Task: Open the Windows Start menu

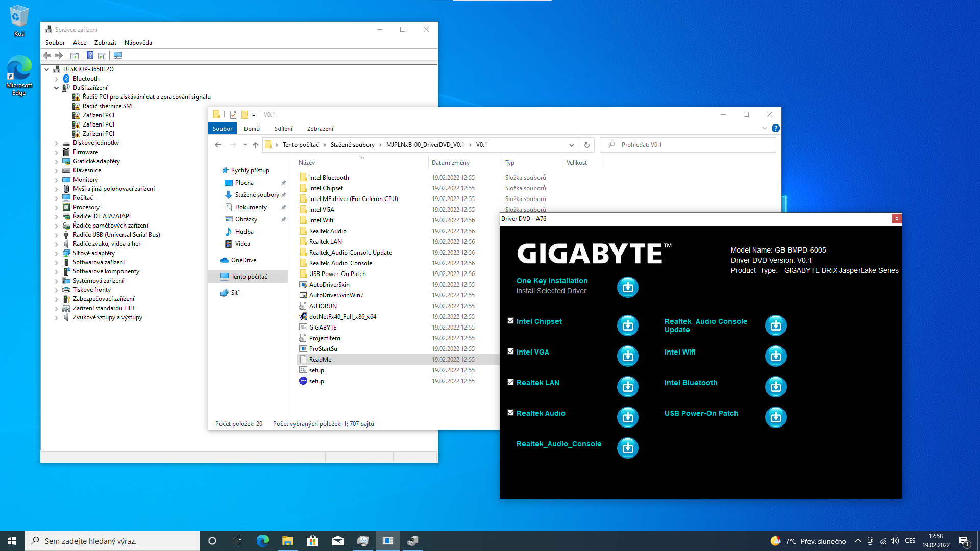Action: click(x=12, y=541)
